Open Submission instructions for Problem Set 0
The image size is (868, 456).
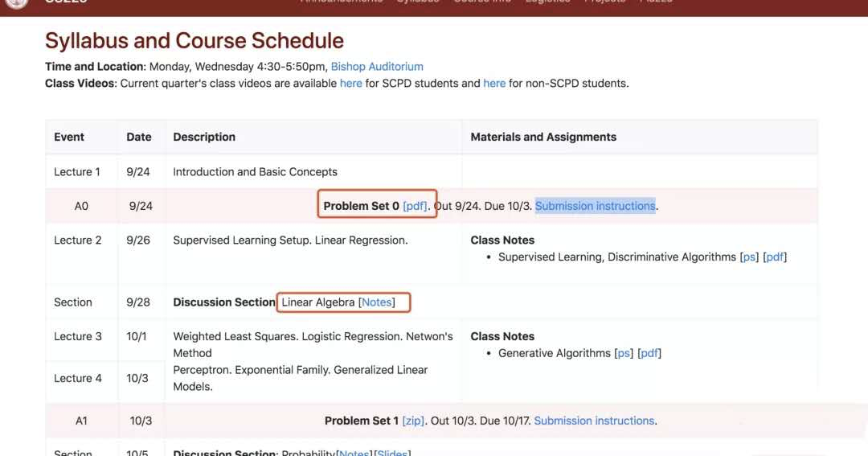[x=595, y=206]
